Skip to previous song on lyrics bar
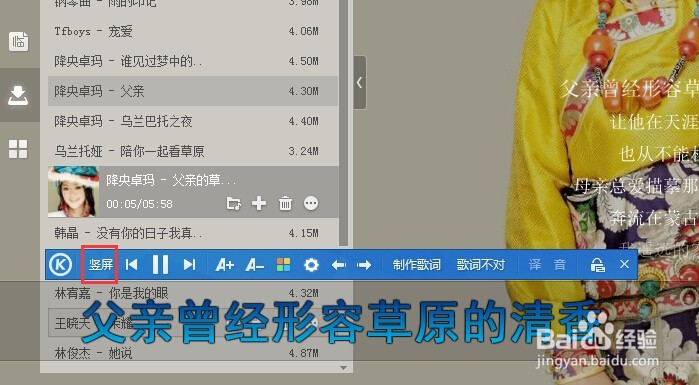699x385 pixels. [132, 265]
